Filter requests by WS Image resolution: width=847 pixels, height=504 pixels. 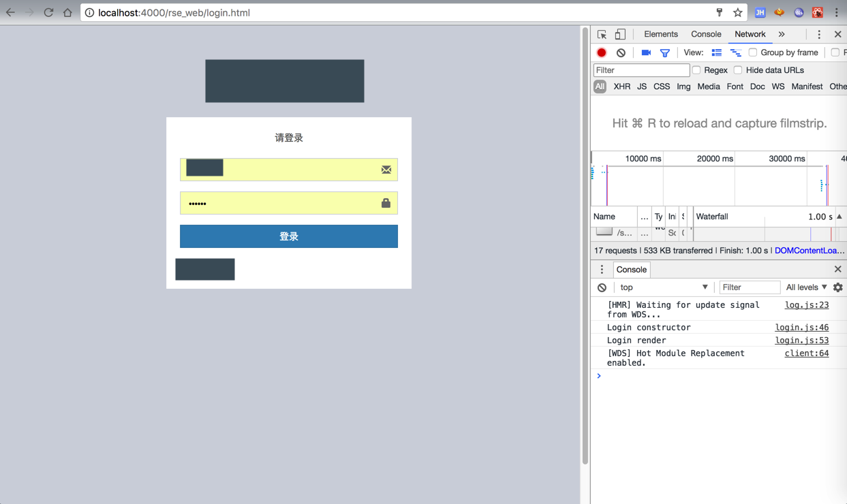tap(778, 86)
